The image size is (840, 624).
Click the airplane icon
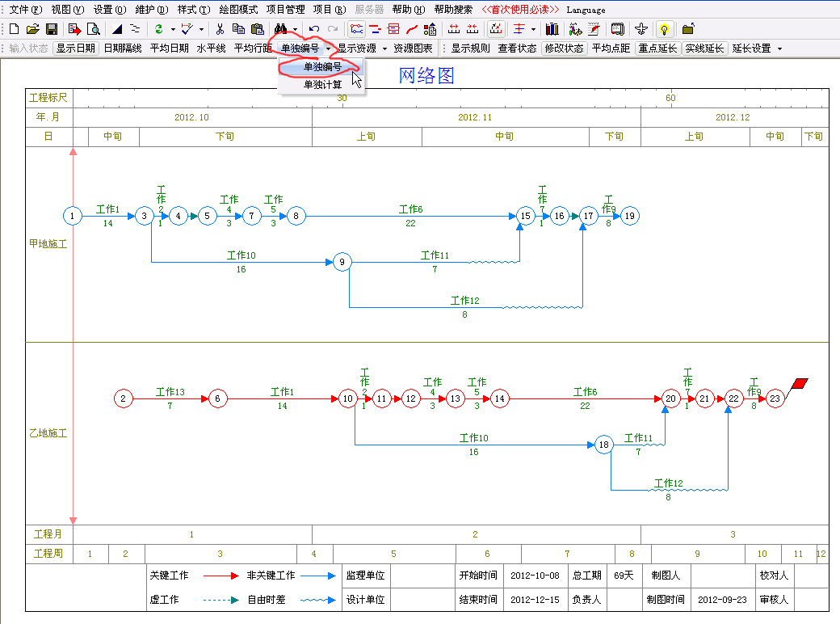coord(640,29)
